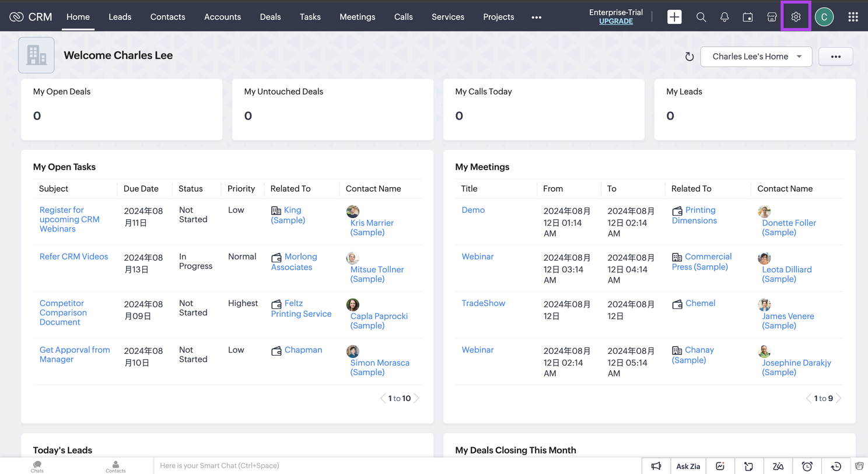Viewport: 868px width, 474px height.
Task: Open the Setup gear icon
Action: (x=796, y=17)
